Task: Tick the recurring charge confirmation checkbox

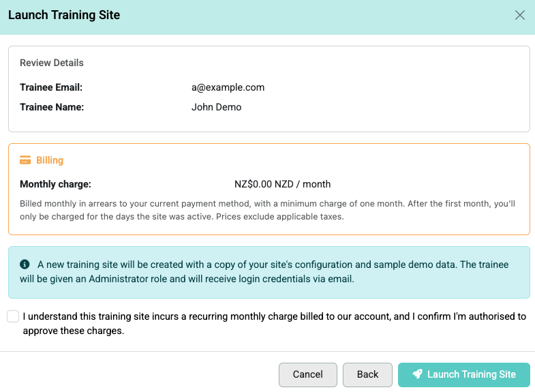Action: click(13, 316)
